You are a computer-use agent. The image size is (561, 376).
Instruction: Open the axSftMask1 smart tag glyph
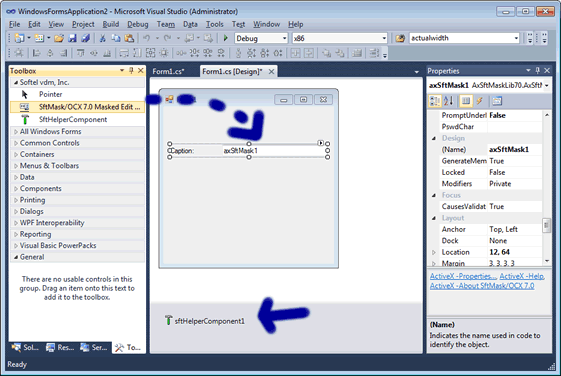click(x=320, y=143)
